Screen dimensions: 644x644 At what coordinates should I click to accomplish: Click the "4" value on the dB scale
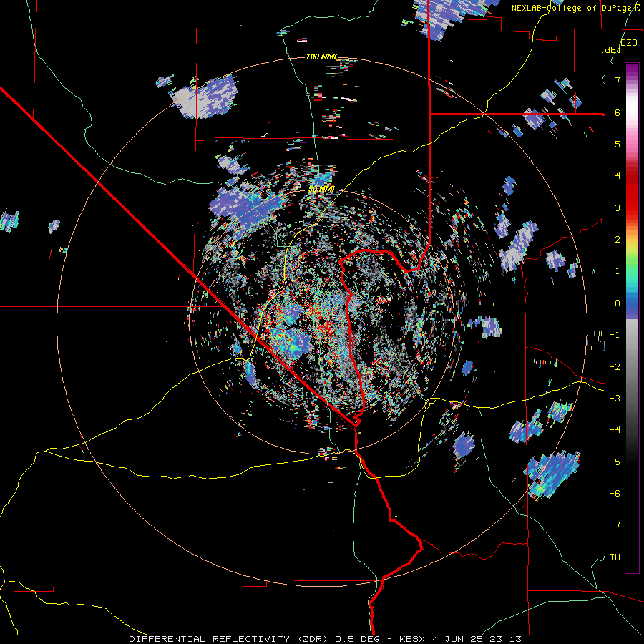618,176
